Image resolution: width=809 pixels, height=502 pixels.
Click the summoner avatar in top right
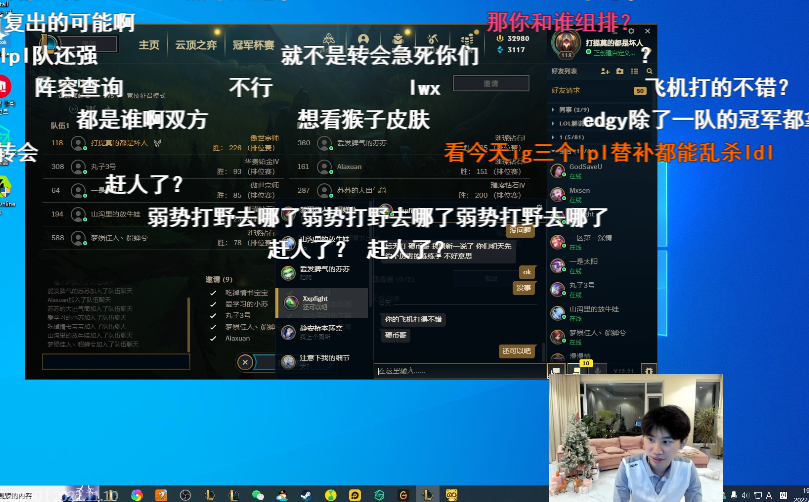pos(568,43)
